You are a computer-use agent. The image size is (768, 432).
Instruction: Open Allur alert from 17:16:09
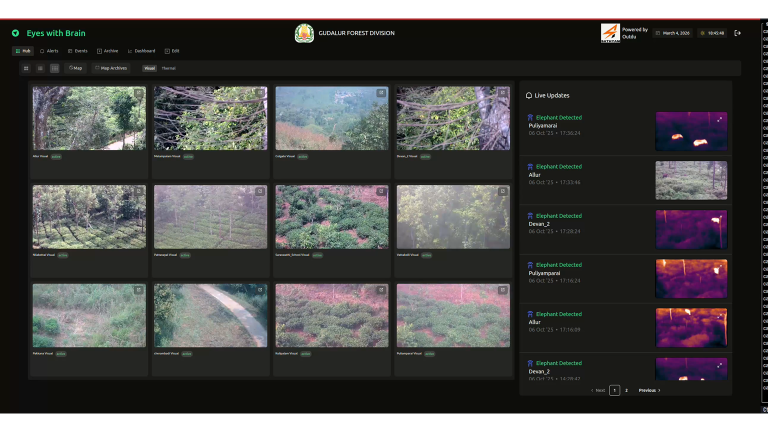(x=625, y=328)
